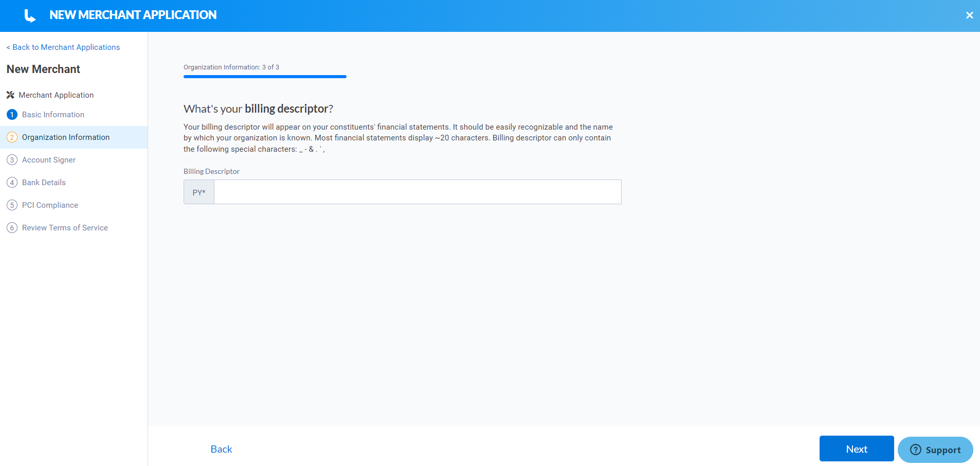
Task: Click the Next button
Action: click(x=856, y=449)
